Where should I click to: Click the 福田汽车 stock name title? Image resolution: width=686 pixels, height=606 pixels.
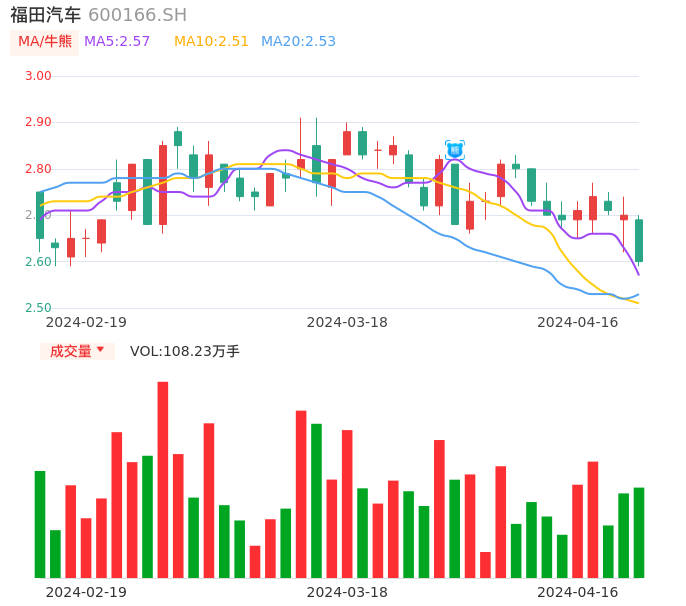(46, 15)
